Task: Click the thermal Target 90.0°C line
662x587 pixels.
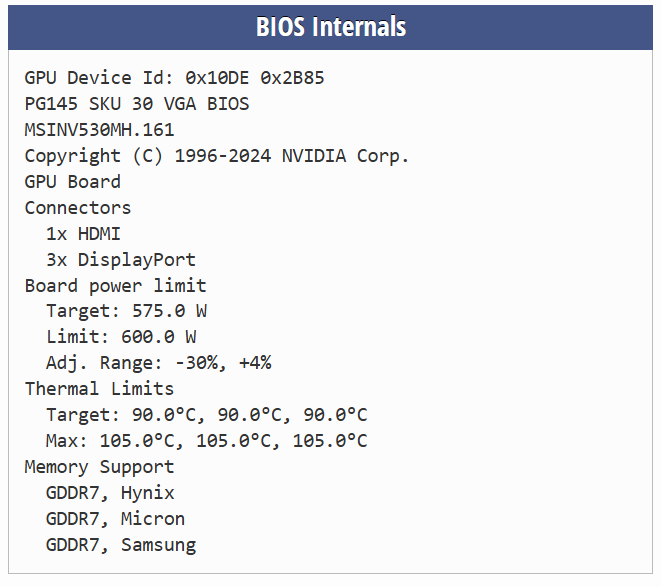Action: pos(207,415)
